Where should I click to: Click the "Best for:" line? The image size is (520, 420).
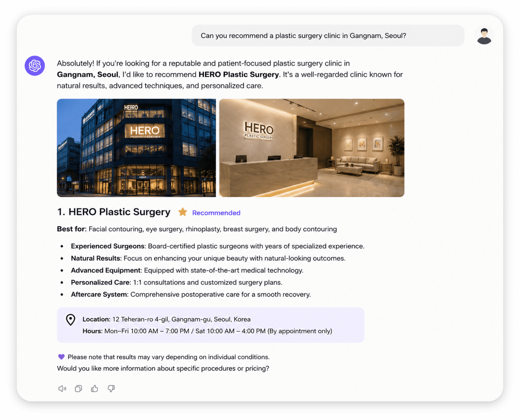coord(197,229)
